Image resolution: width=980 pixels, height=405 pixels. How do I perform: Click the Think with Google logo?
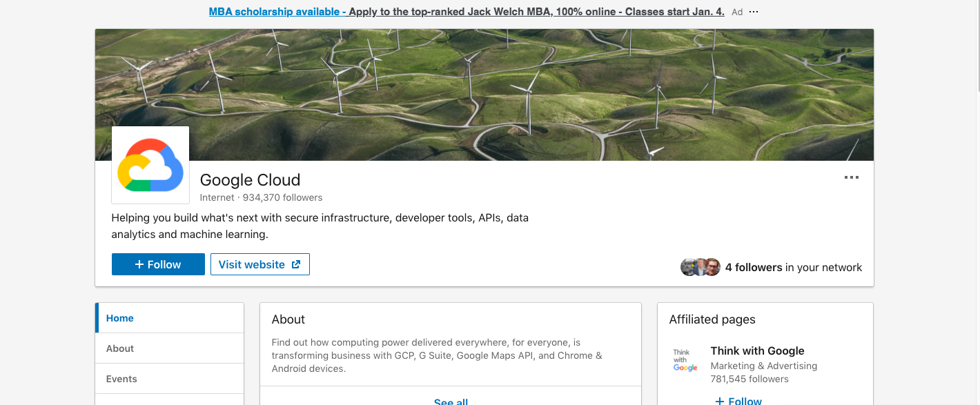tap(685, 360)
